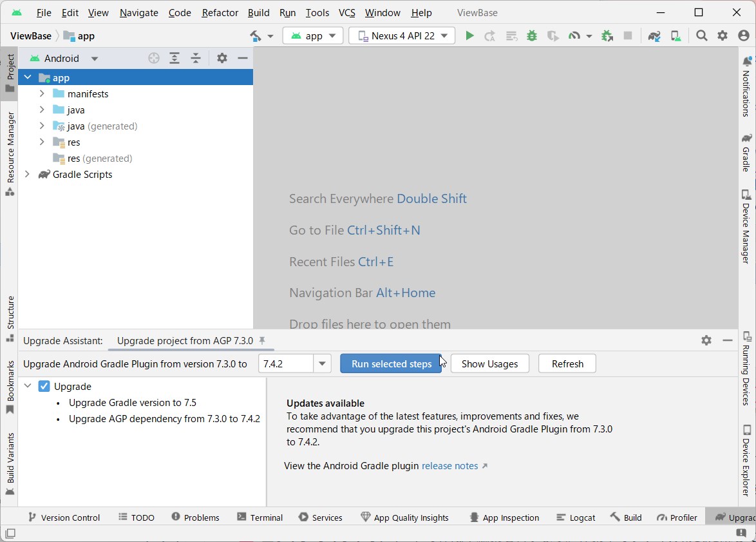The width and height of the screenshot is (756, 542).
Task: Click the Debug app bug icon
Action: point(532,36)
